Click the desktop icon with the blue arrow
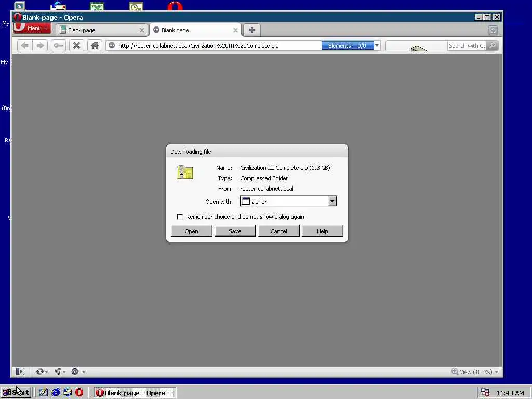 click(58, 6)
